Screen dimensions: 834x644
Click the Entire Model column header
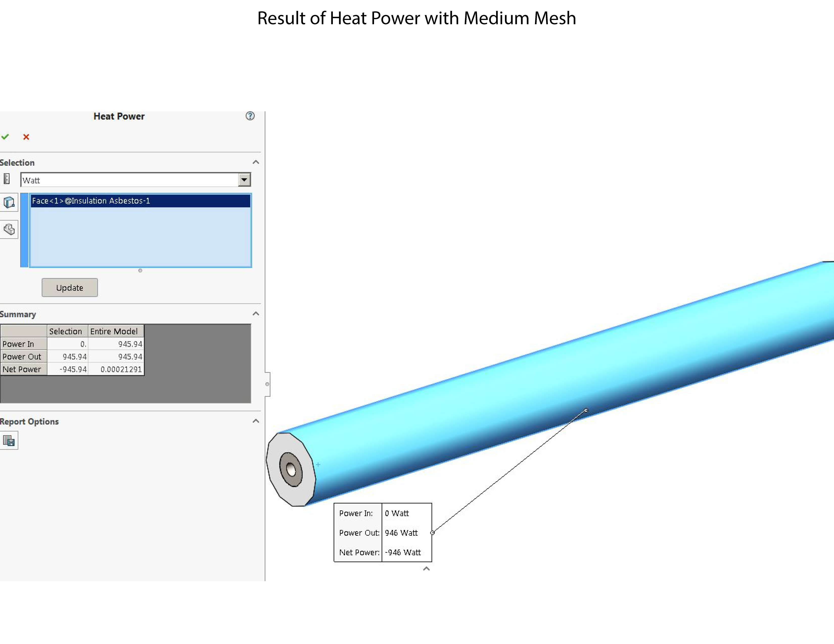click(x=116, y=331)
